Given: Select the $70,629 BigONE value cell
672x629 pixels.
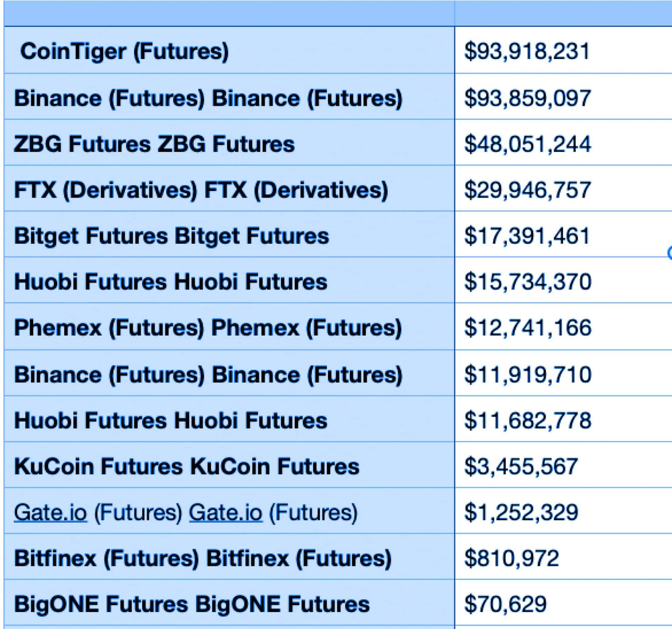Looking at the screenshot, I should click(505, 604).
